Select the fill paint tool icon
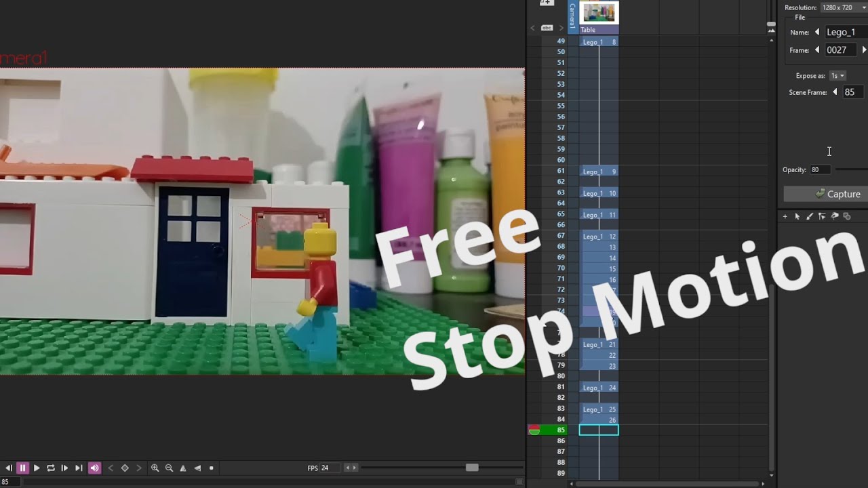868x488 pixels. (835, 216)
